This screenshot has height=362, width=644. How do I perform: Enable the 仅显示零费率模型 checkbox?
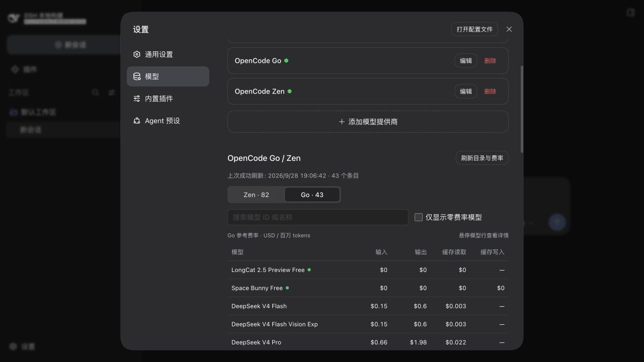tap(419, 217)
